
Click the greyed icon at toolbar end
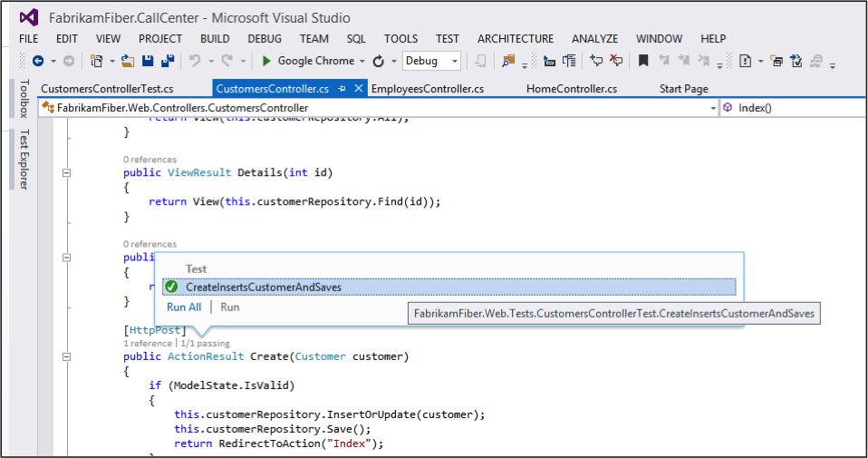[816, 61]
